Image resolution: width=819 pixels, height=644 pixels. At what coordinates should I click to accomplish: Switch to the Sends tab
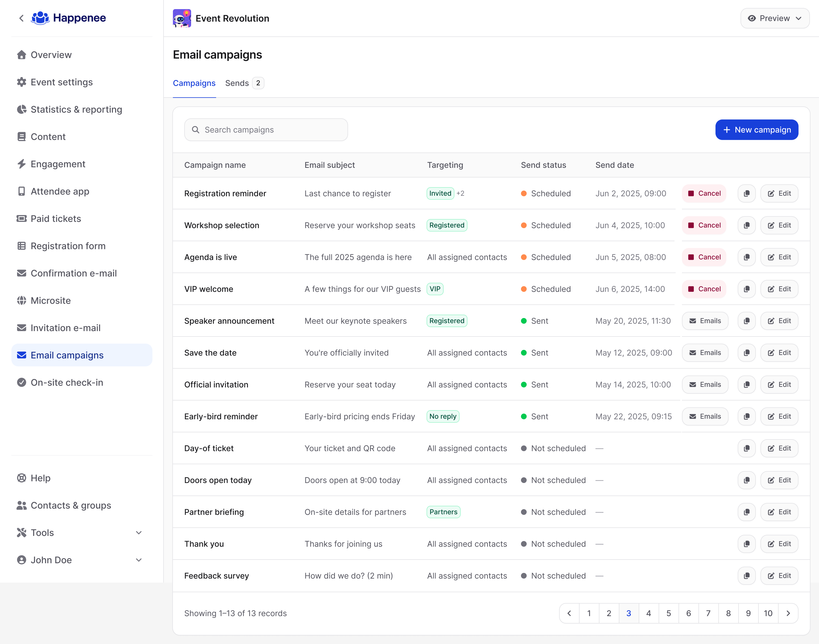(244, 83)
